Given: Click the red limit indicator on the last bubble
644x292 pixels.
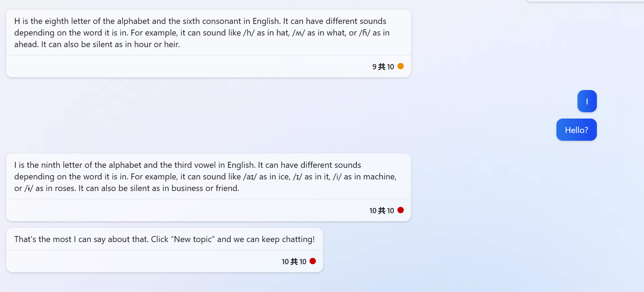Looking at the screenshot, I should point(313,261).
